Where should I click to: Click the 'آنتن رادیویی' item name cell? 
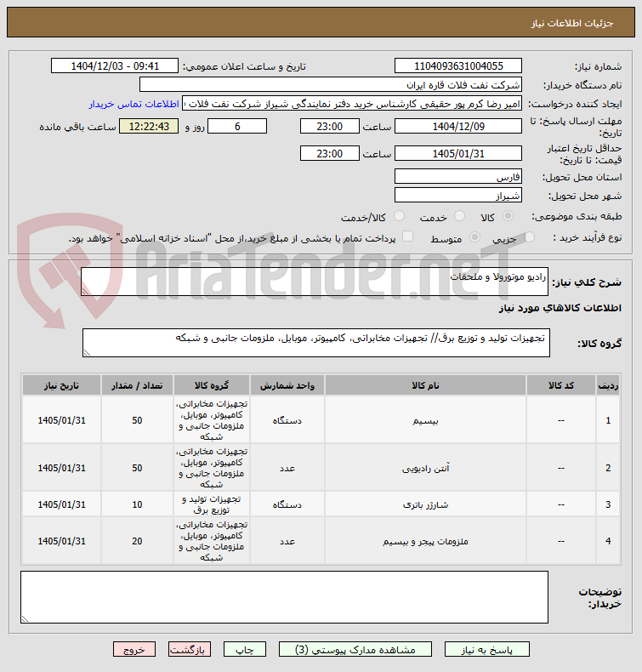(425, 468)
